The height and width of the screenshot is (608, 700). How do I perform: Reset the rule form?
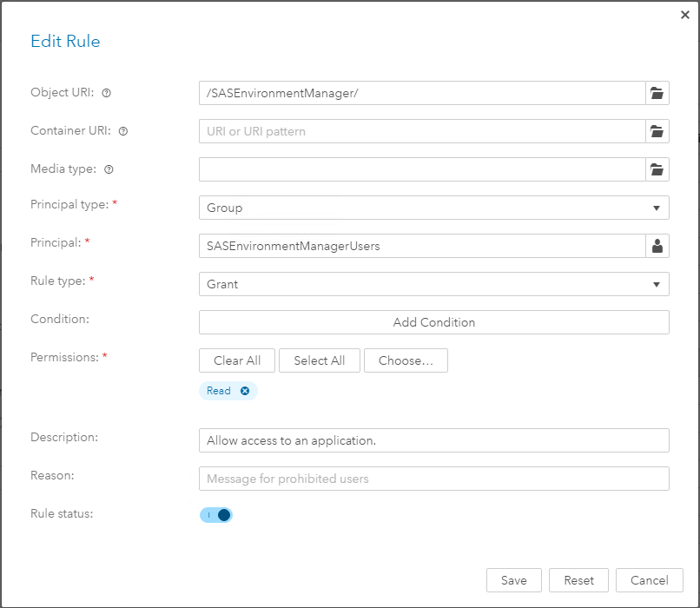578,580
